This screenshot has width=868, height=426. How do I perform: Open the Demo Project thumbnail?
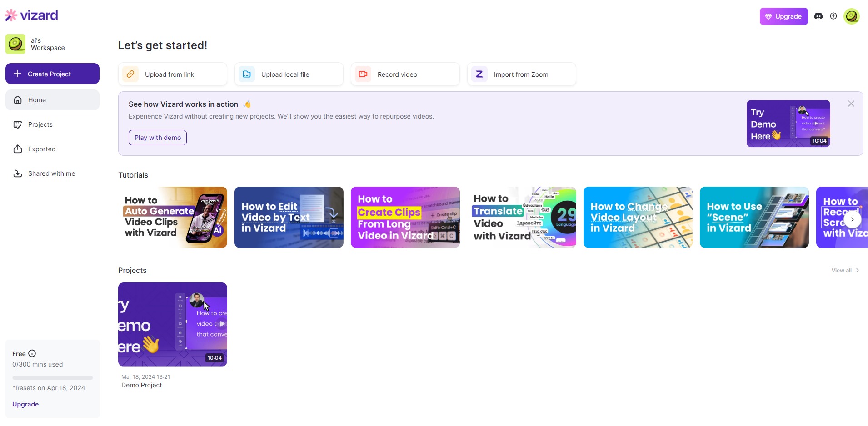coord(173,324)
